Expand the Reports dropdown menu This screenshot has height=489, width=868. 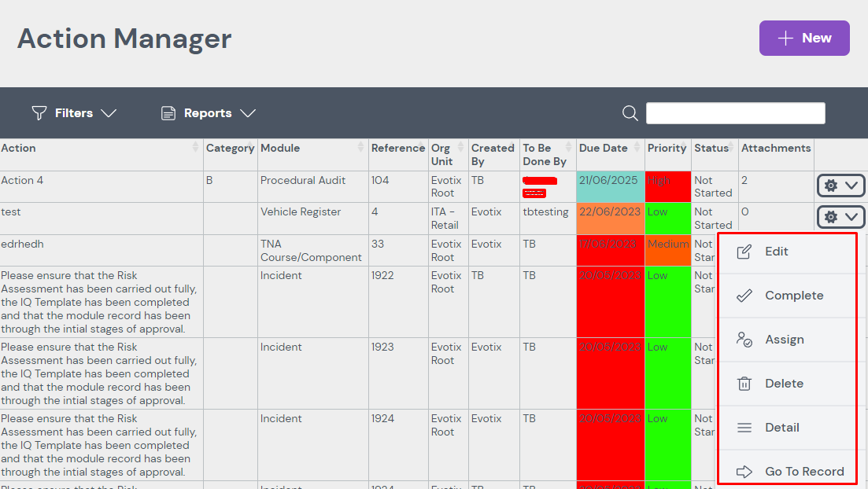tap(209, 113)
